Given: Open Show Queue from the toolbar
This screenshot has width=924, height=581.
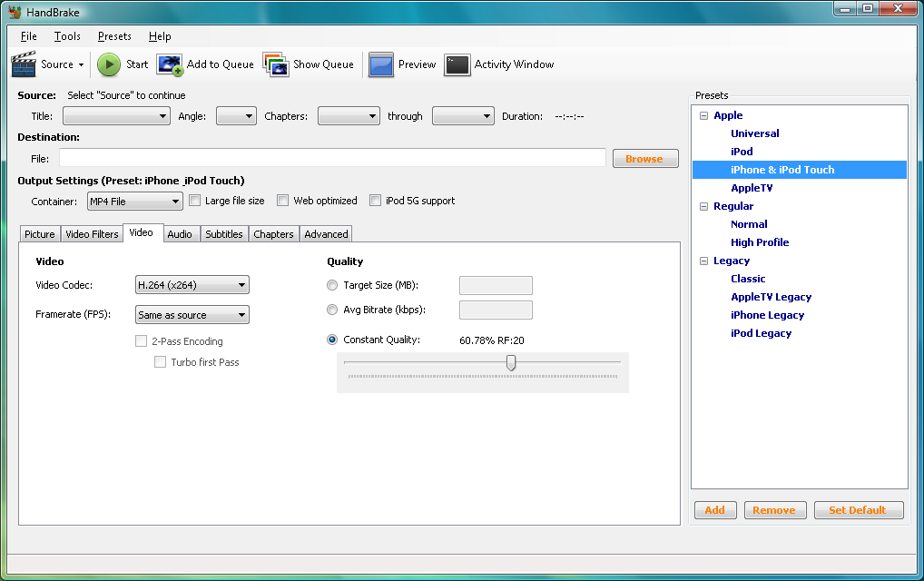Looking at the screenshot, I should (x=276, y=64).
